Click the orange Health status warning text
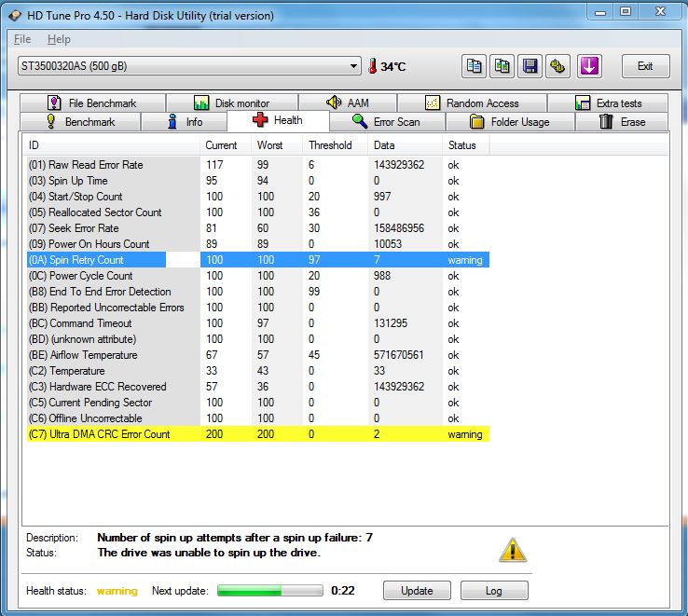 [x=117, y=591]
